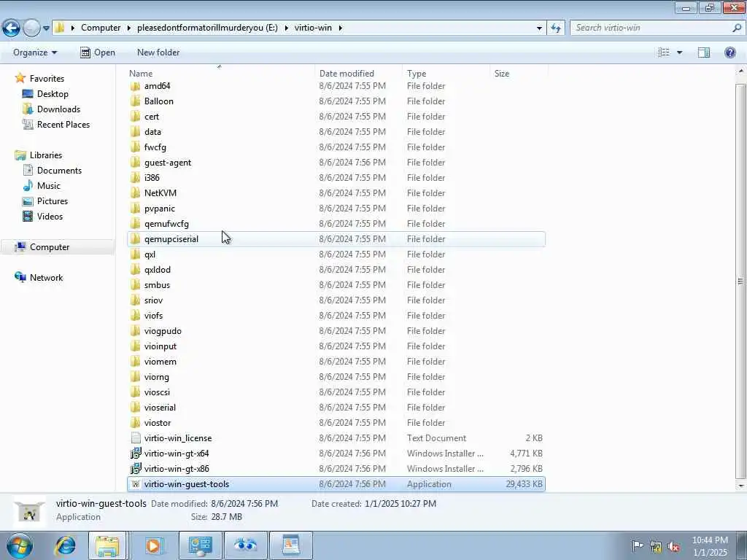The height and width of the screenshot is (560, 747).
Task: Select the Balloon folder icon
Action: pos(135,101)
